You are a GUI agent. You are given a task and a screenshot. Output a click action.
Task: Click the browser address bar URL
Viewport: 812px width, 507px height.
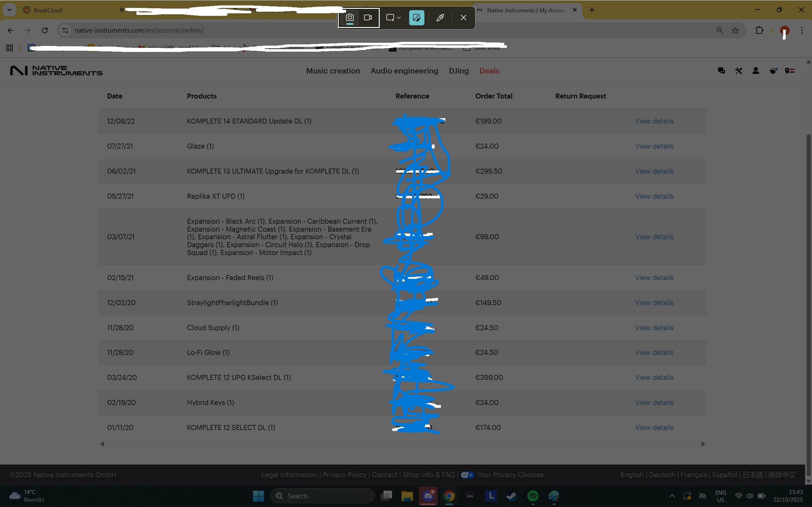point(139,30)
